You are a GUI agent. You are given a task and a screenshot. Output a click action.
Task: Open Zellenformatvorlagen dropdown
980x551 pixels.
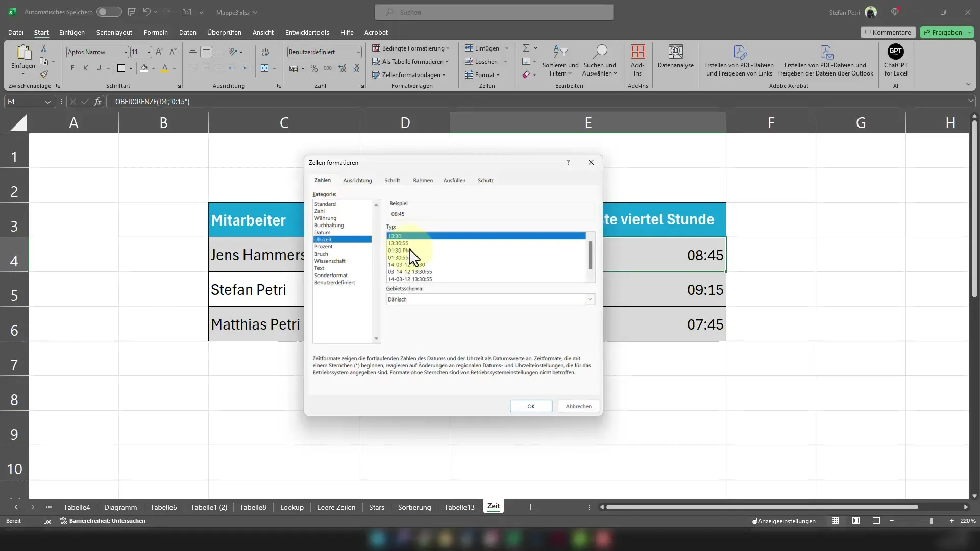[409, 75]
